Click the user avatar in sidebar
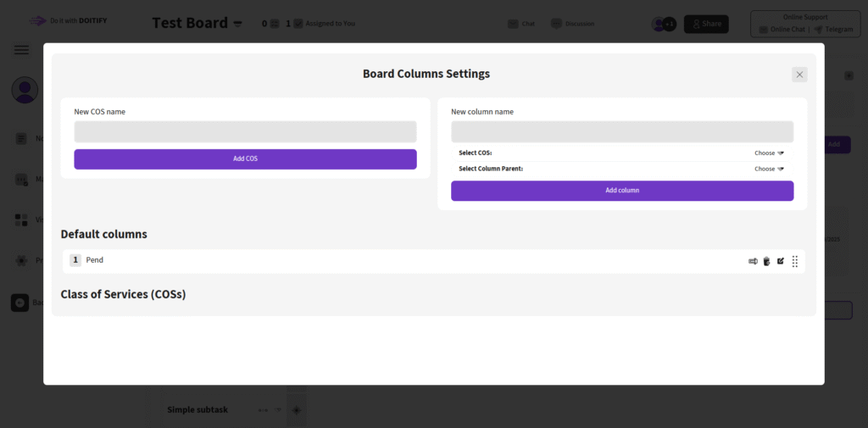Image resolution: width=868 pixels, height=428 pixels. click(25, 89)
